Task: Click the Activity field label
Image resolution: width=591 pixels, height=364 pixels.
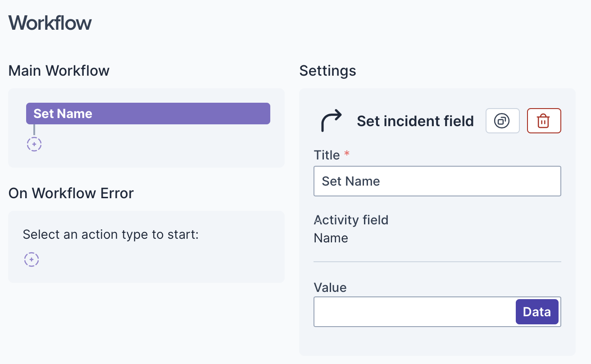Action: [x=351, y=220]
